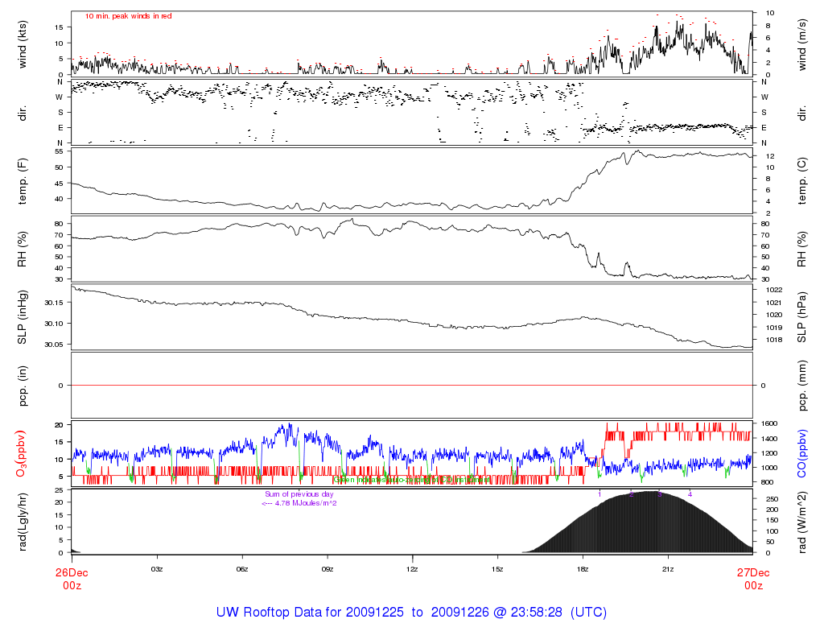Click the 30.05 tick on SLP axis
The image size is (824, 644).
coord(54,345)
